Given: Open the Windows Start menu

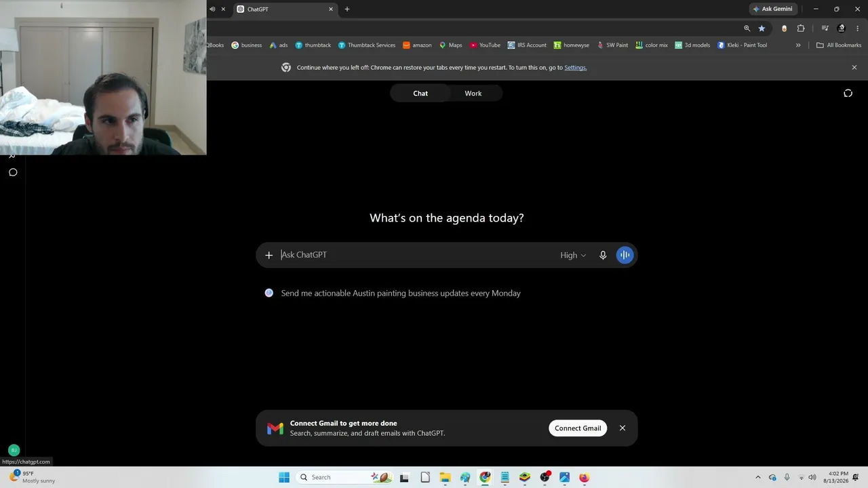Looking at the screenshot, I should (x=284, y=477).
